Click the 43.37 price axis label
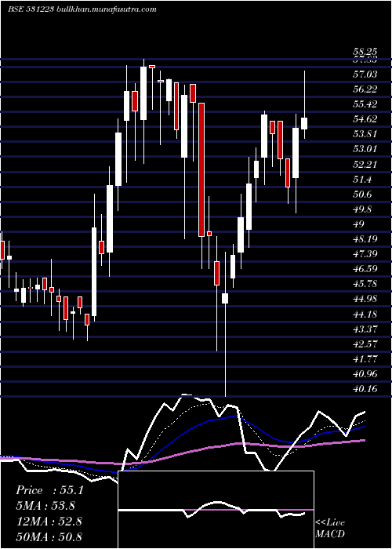Viewport: 392px width, 549px height. tap(365, 329)
